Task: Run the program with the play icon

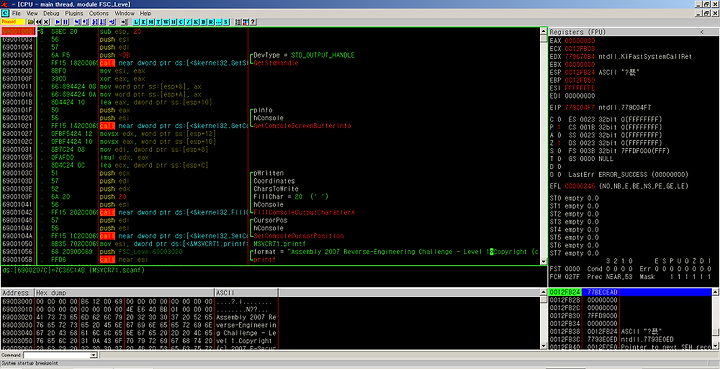Action: 58,22
